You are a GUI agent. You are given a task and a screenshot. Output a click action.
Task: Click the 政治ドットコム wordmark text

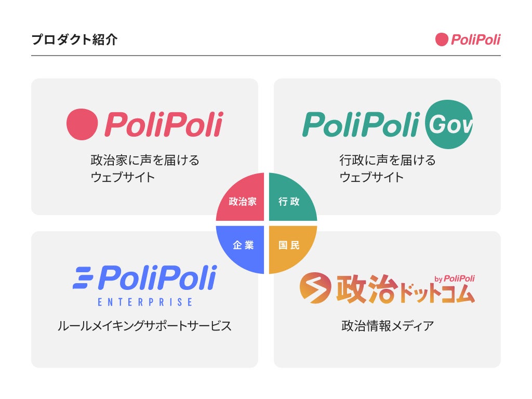pyautogui.click(x=405, y=292)
